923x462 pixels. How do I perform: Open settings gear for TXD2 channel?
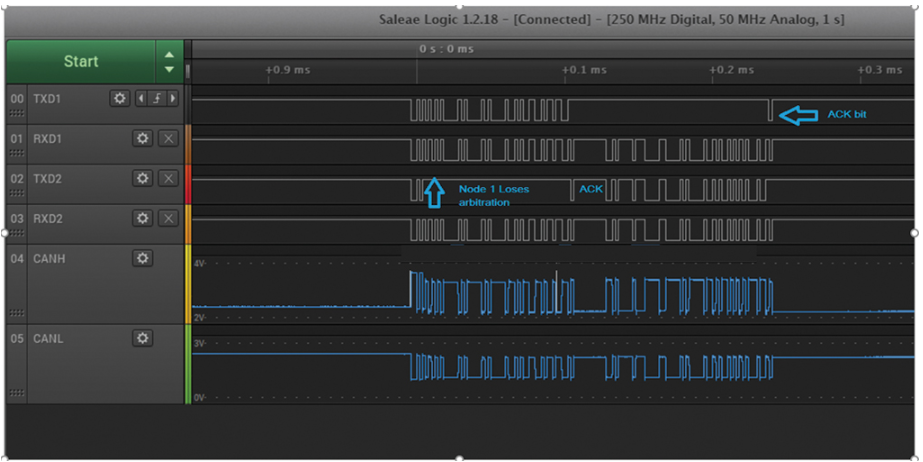tap(142, 178)
